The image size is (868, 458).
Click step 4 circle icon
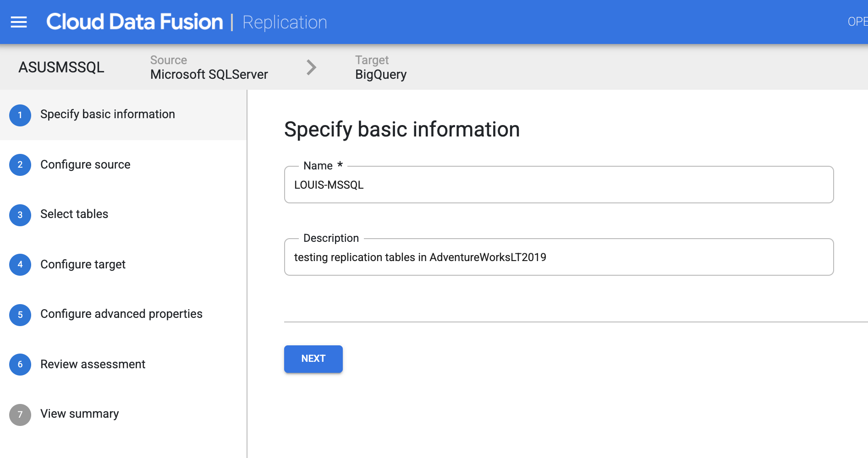[x=20, y=265]
